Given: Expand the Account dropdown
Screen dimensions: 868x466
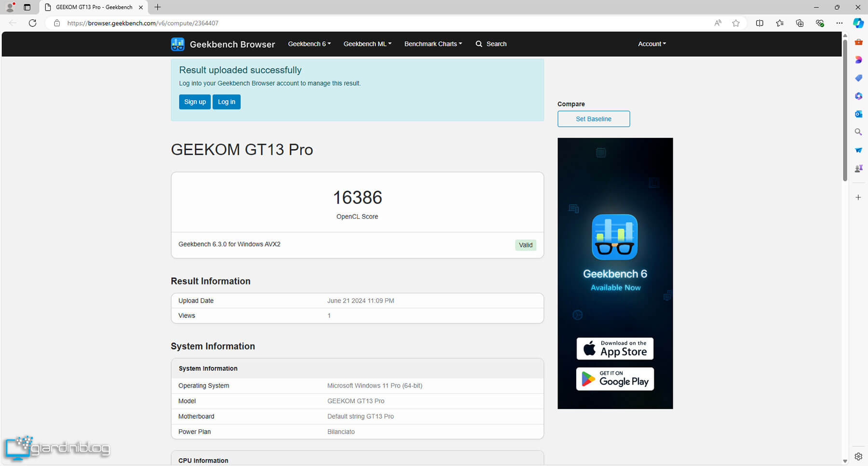Looking at the screenshot, I should pos(652,44).
